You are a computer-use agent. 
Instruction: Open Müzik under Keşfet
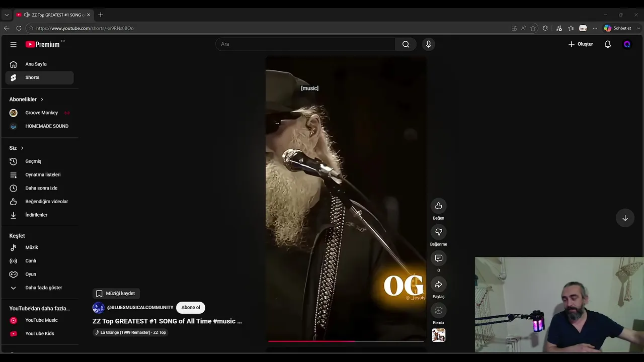(40, 247)
